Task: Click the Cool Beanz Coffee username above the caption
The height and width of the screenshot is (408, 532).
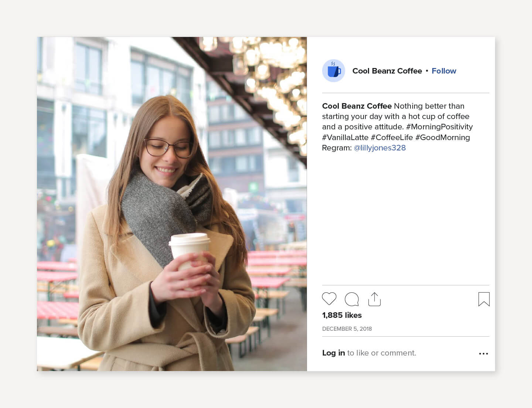Action: click(x=356, y=106)
